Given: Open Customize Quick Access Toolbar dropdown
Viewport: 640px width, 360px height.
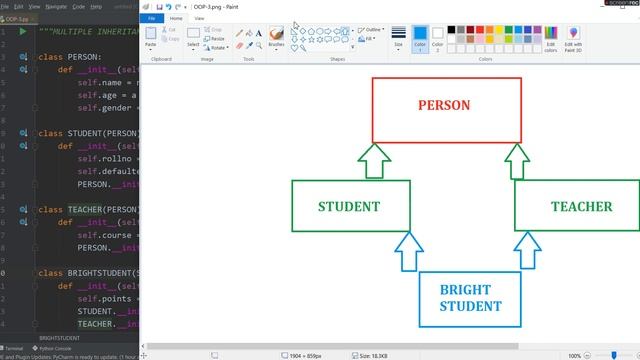Looking at the screenshot, I should coord(185,7).
